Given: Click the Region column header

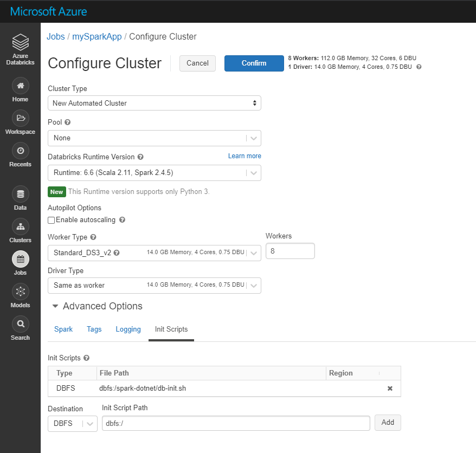Looking at the screenshot, I should click(341, 373).
